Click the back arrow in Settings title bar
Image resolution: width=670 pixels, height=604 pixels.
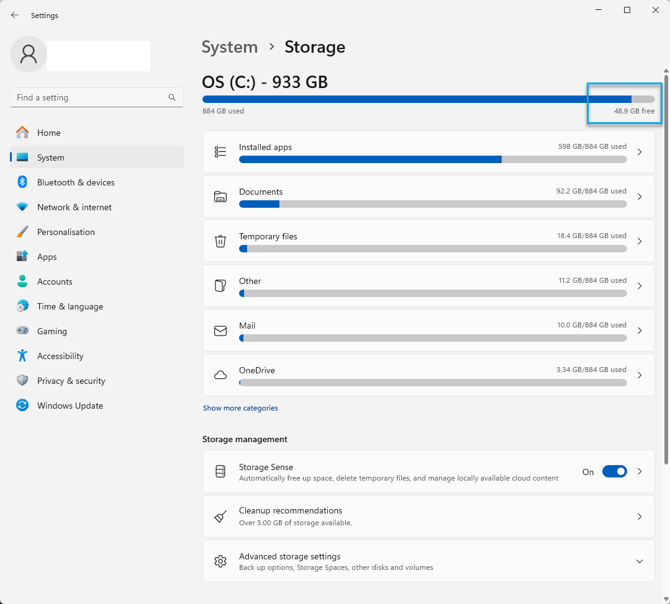[15, 15]
